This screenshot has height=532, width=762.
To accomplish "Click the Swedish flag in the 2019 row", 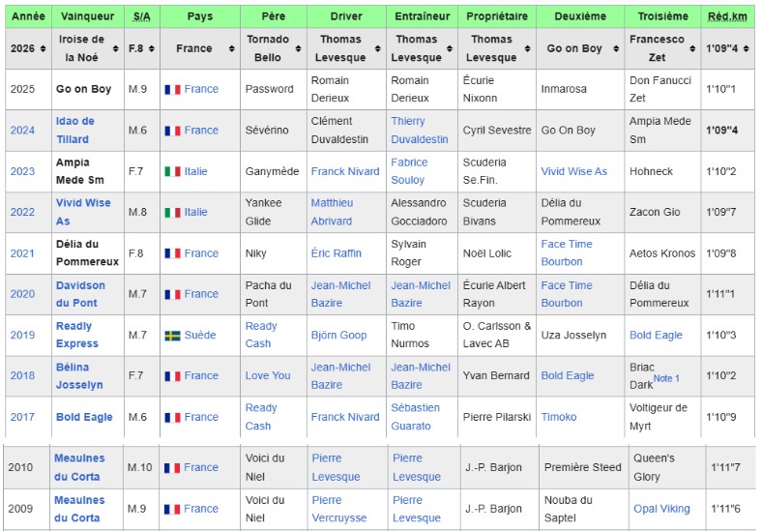I will click(172, 336).
